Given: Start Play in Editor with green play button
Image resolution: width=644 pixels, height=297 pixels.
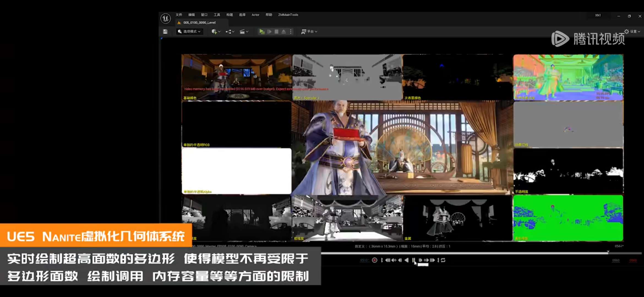Looking at the screenshot, I should (262, 32).
